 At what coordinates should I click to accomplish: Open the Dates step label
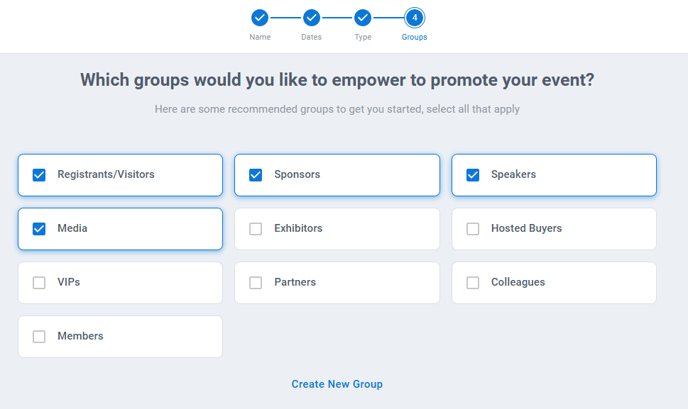(311, 37)
